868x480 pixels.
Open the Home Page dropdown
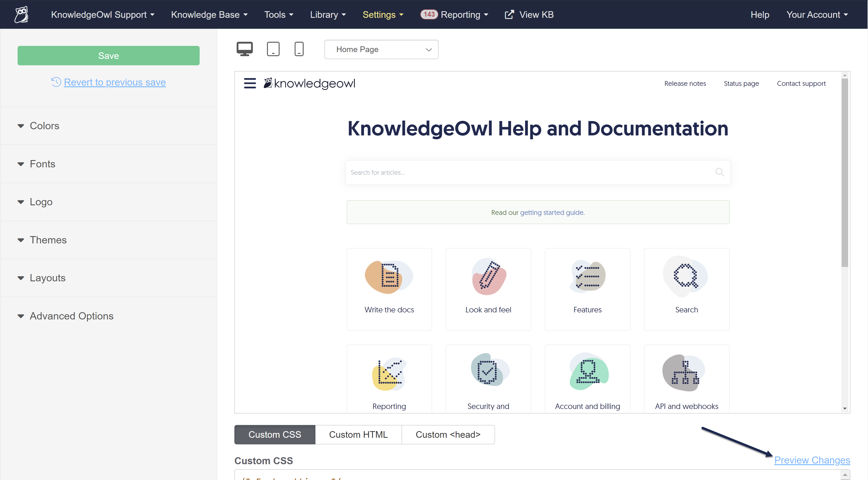click(381, 50)
